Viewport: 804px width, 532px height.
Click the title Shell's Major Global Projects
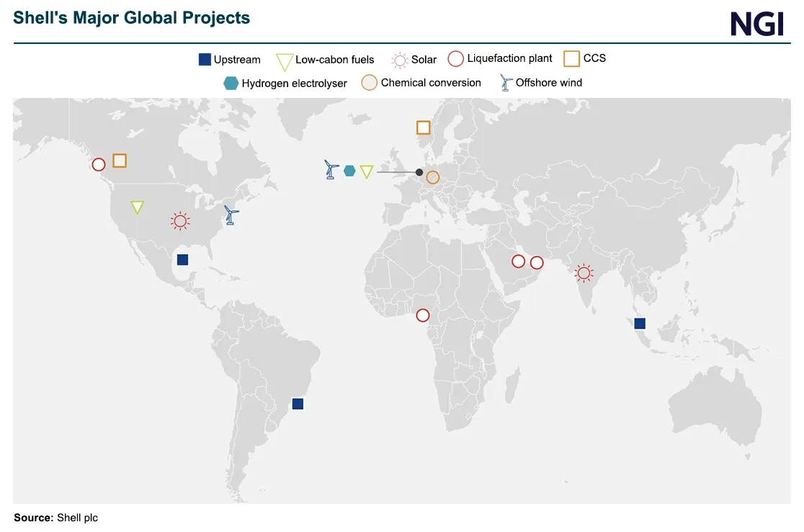132,17
